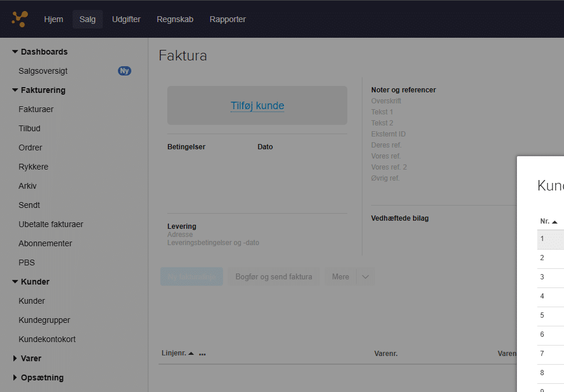
Task: Click the e-conomic logo icon
Action: 20,19
